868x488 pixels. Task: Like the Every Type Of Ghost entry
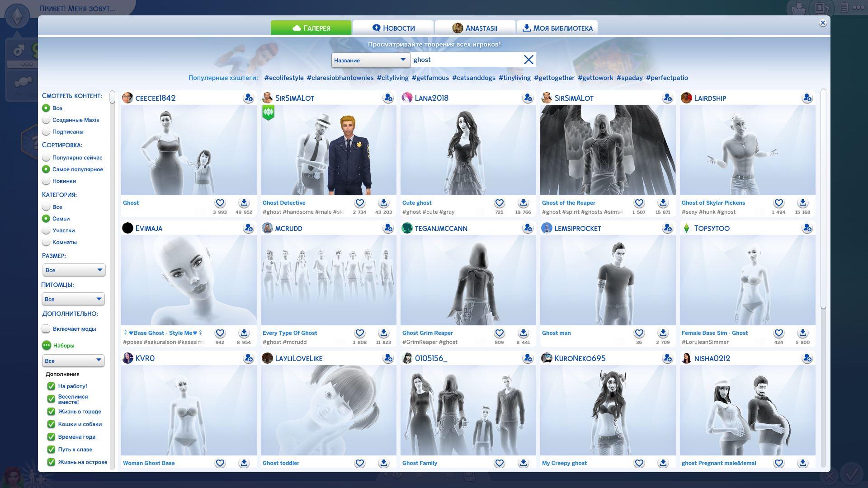click(x=359, y=333)
